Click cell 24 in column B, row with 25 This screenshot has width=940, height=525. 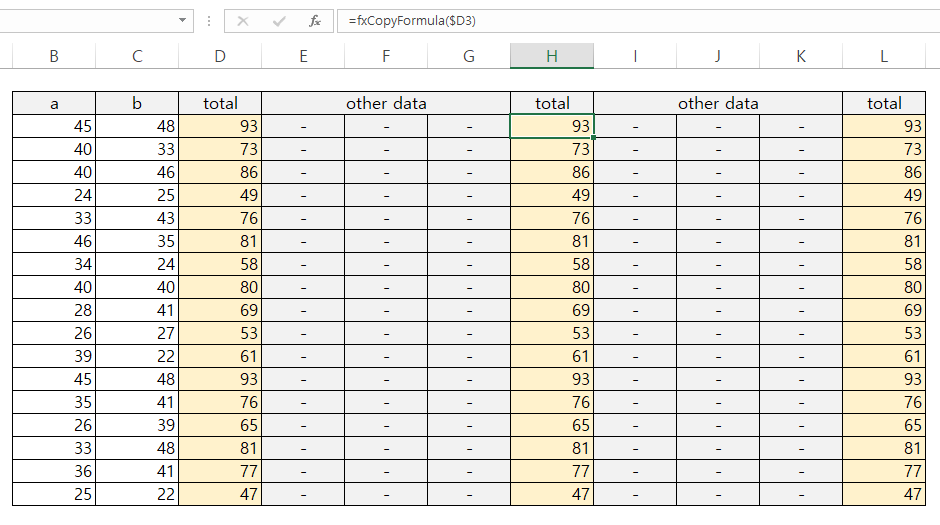[x=54, y=195]
